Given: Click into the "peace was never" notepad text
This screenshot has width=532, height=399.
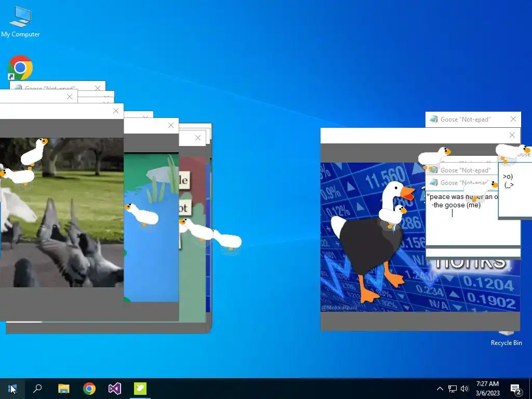Looking at the screenshot, I should (x=462, y=197).
